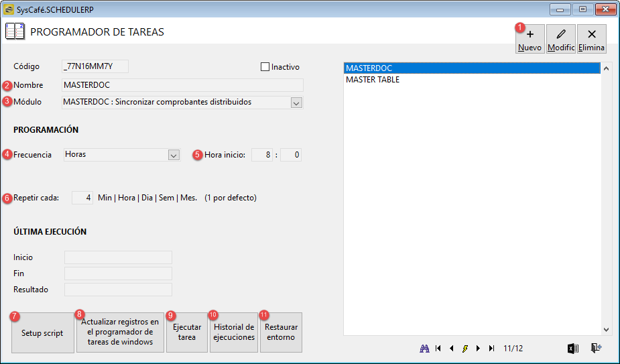The width and height of the screenshot is (620, 364).
Task: Go to first record arrow
Action: (x=438, y=348)
